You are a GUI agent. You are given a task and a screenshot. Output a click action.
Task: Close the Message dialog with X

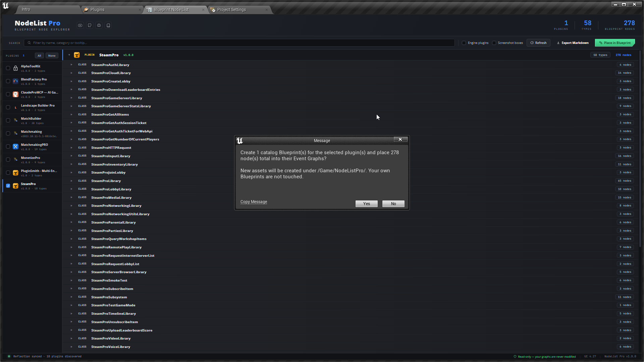coord(400,139)
